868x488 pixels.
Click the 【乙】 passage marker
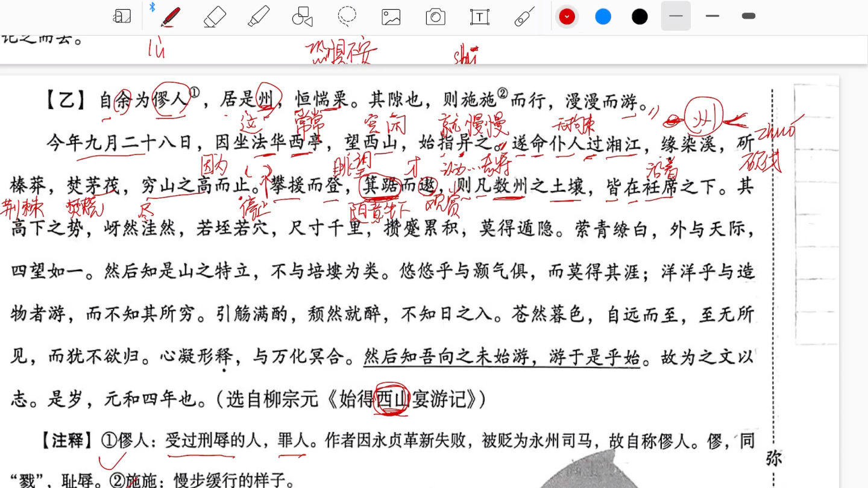tap(66, 100)
